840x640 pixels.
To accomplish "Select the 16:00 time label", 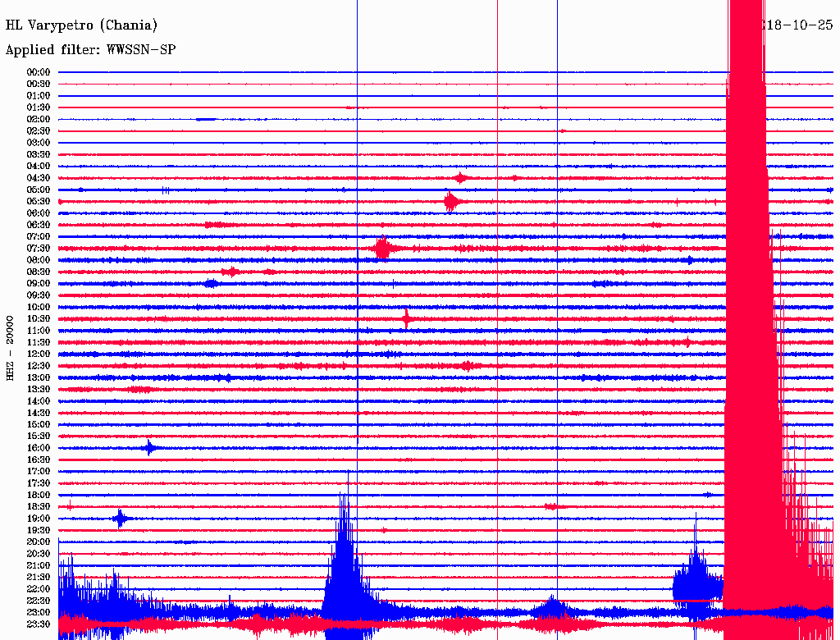I will 39,448.
